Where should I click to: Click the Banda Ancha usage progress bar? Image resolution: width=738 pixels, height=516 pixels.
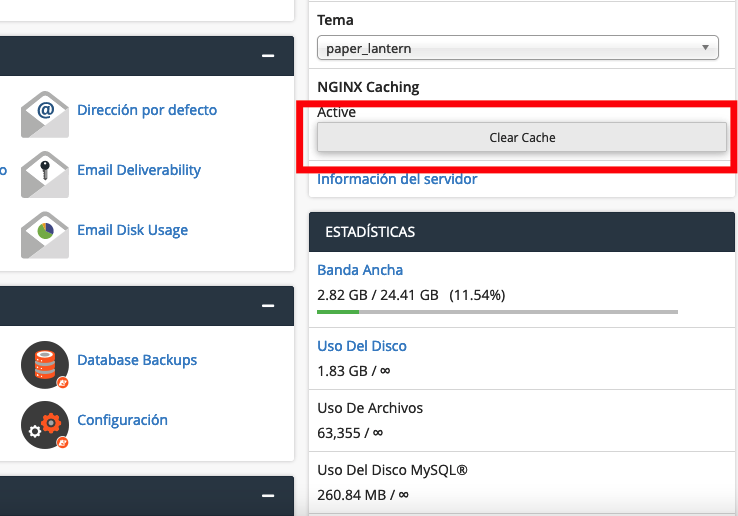497,312
